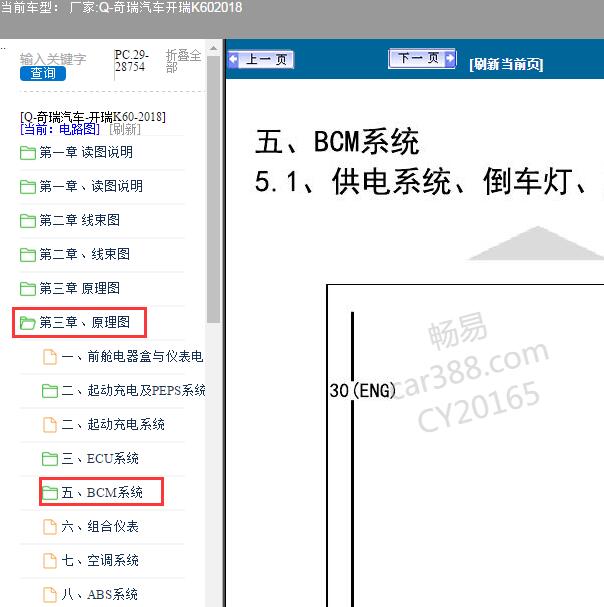Click the sidebar vertical scrollbar thumb
This screenshot has width=604, height=607.
pyautogui.click(x=213, y=190)
